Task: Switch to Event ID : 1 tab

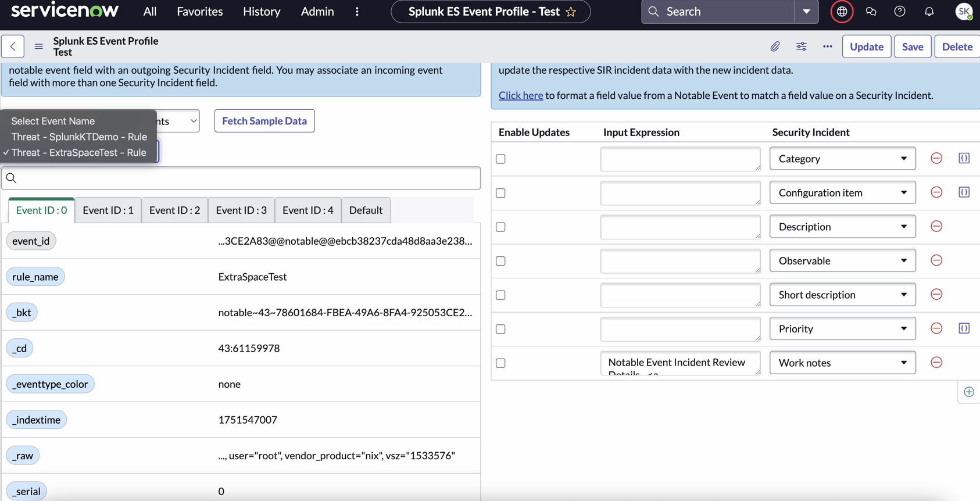Action: tap(108, 210)
